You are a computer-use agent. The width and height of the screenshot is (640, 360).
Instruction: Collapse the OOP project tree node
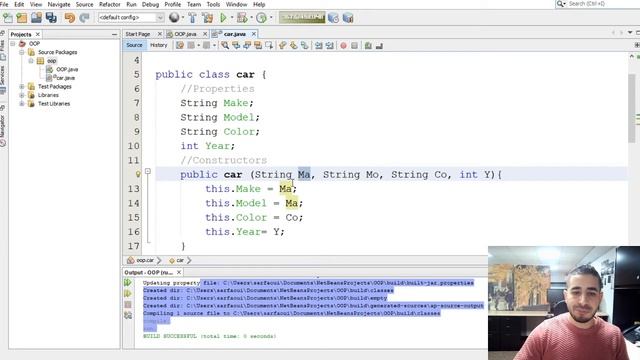(x=13, y=44)
